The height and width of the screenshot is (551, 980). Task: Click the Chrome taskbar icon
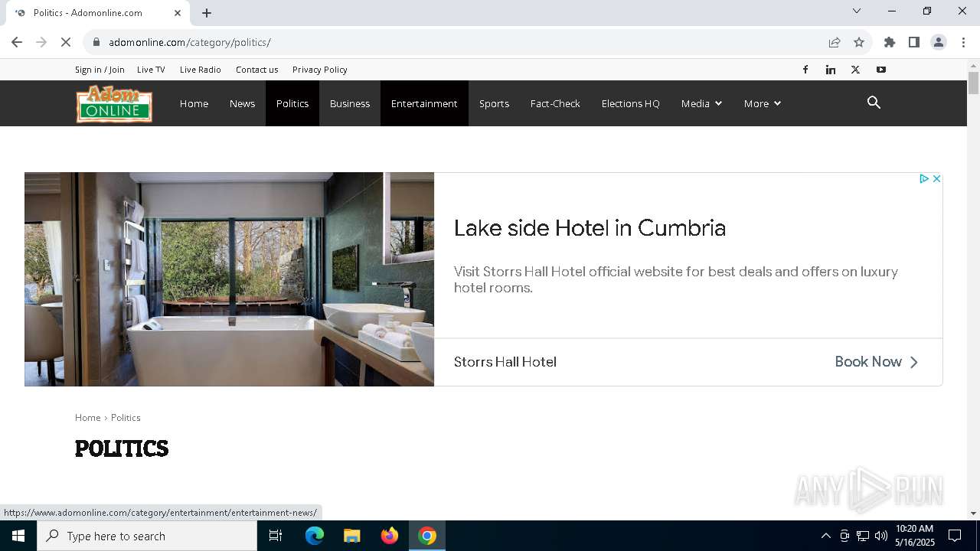(x=427, y=536)
